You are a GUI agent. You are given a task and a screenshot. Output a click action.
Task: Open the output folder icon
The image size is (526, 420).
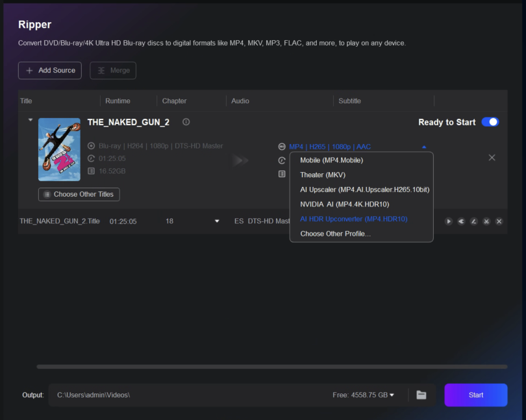(x=421, y=395)
